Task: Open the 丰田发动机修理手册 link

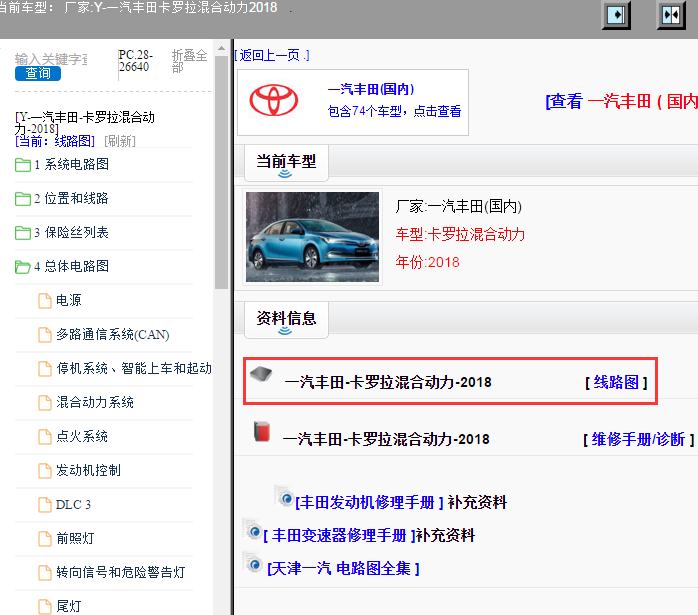Action: click(x=369, y=502)
